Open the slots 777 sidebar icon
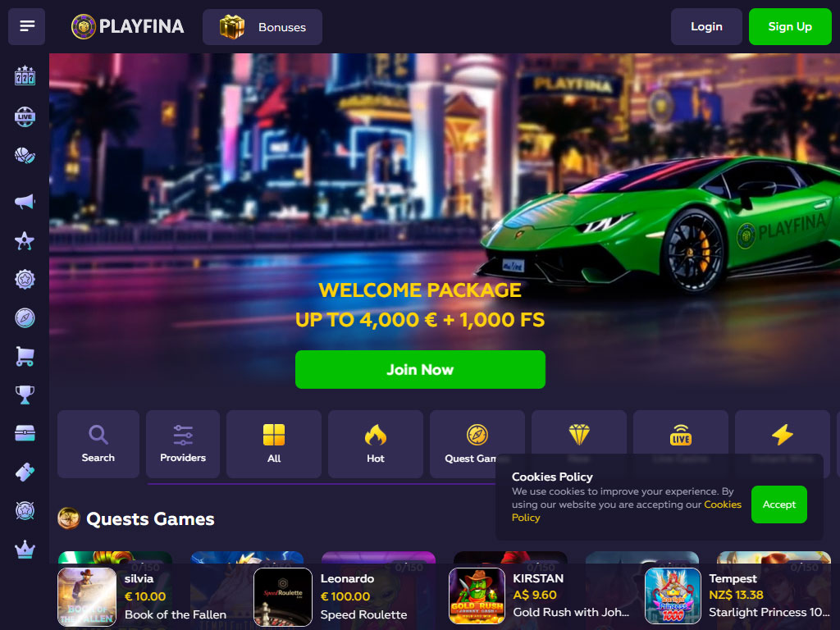The width and height of the screenshot is (840, 630). point(25,76)
